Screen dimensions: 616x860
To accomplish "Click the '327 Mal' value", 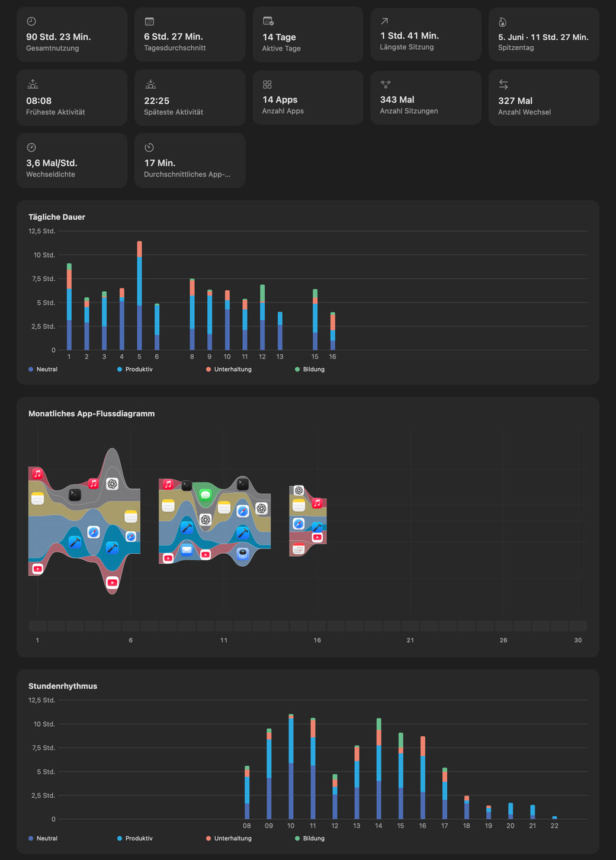I will coord(515,101).
